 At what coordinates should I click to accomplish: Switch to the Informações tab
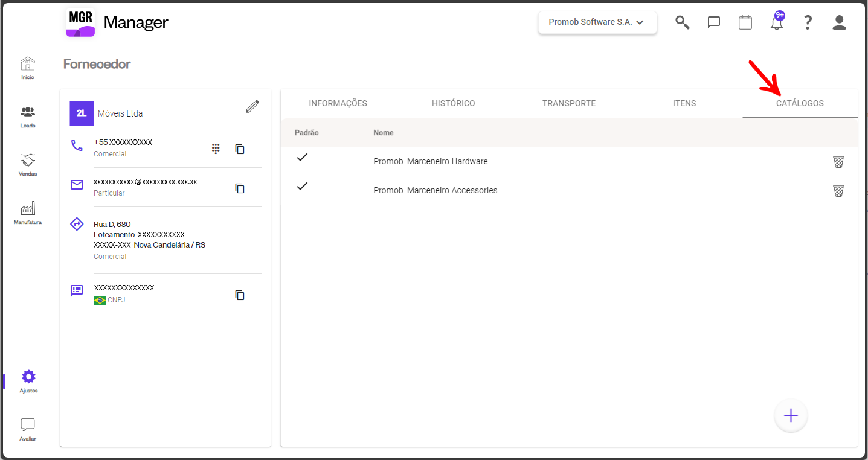[x=338, y=103]
